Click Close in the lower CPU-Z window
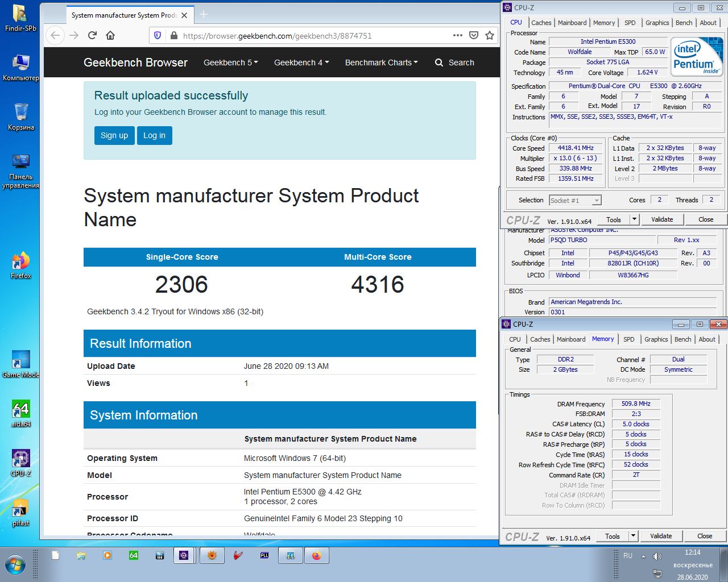This screenshot has width=728, height=582. (x=705, y=536)
